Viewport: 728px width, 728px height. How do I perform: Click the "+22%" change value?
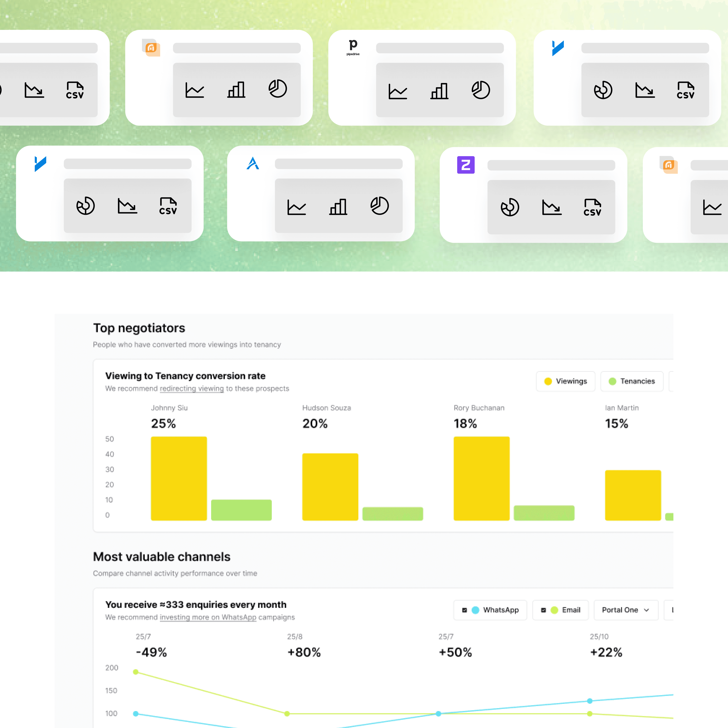[606, 652]
